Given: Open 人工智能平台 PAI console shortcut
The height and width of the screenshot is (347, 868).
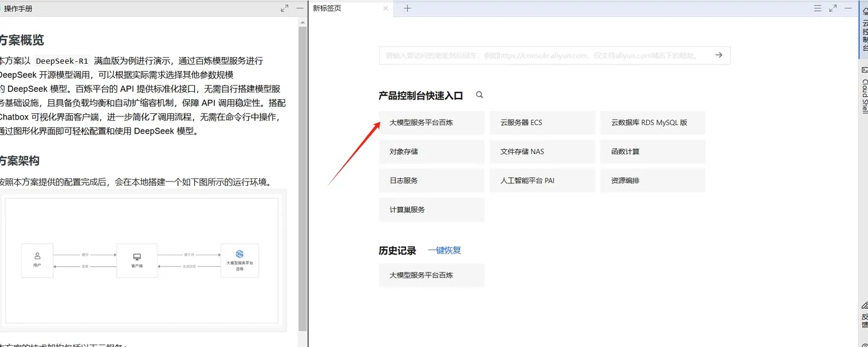Looking at the screenshot, I should click(x=542, y=180).
